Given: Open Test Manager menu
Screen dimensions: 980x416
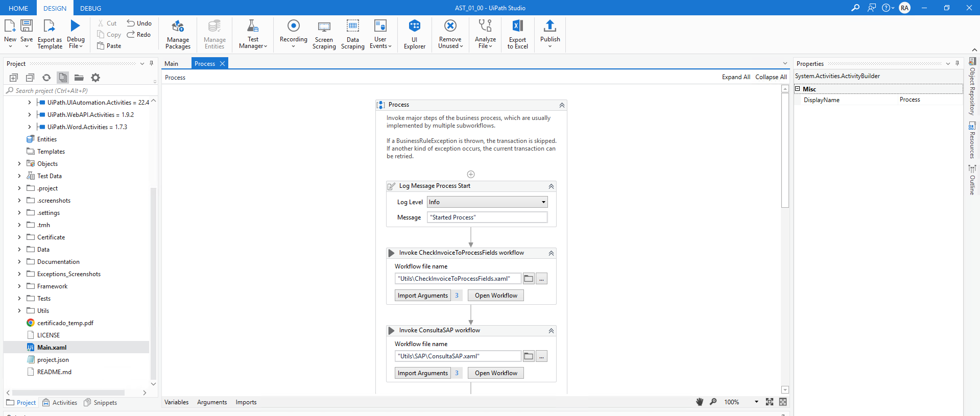Looking at the screenshot, I should click(x=253, y=34).
